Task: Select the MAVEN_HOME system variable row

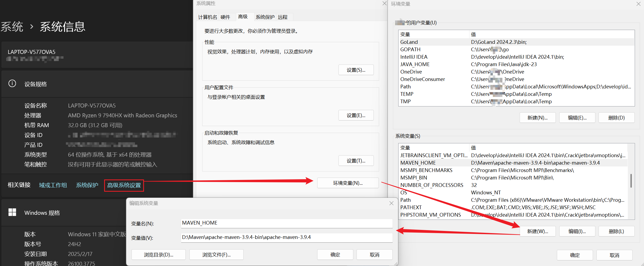Action: click(513, 163)
